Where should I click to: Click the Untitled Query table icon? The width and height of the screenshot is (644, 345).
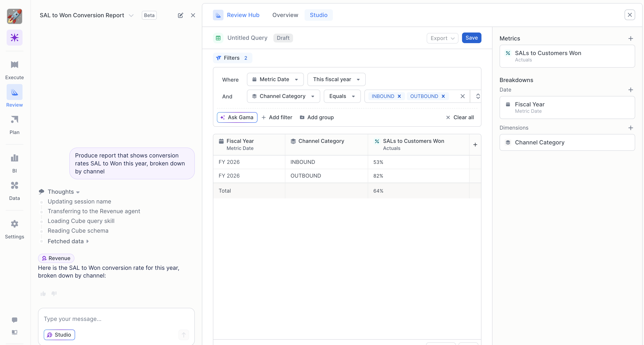click(x=218, y=38)
